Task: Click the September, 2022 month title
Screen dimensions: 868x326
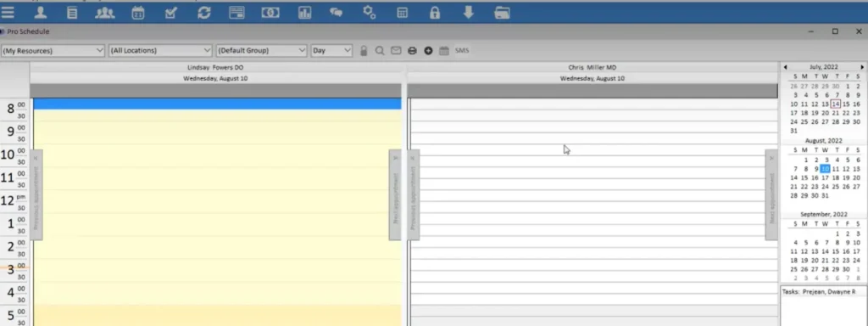Action: coord(823,214)
